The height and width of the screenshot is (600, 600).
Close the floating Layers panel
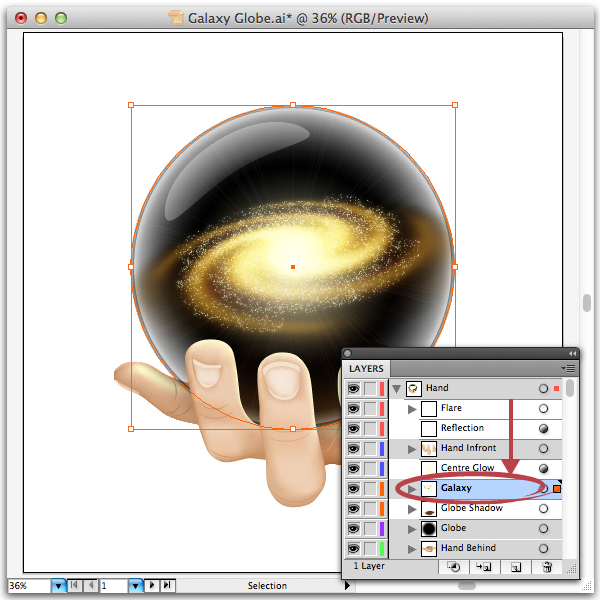click(x=348, y=353)
